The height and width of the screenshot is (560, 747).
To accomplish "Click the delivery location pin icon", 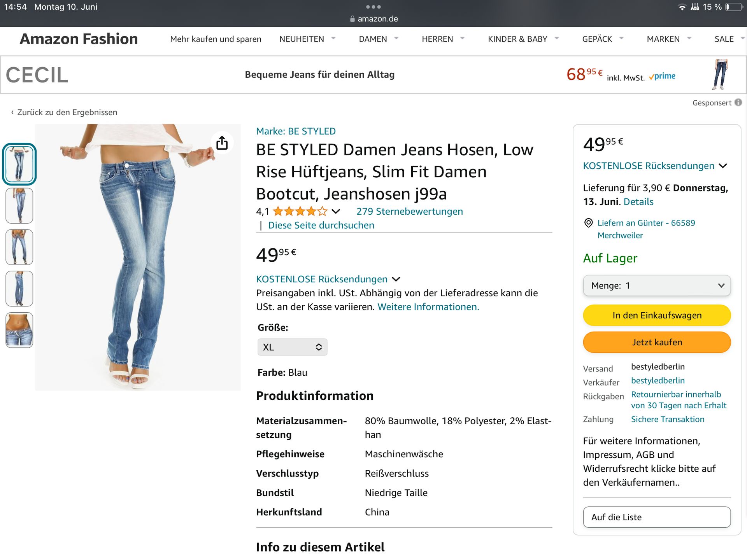I will click(588, 223).
